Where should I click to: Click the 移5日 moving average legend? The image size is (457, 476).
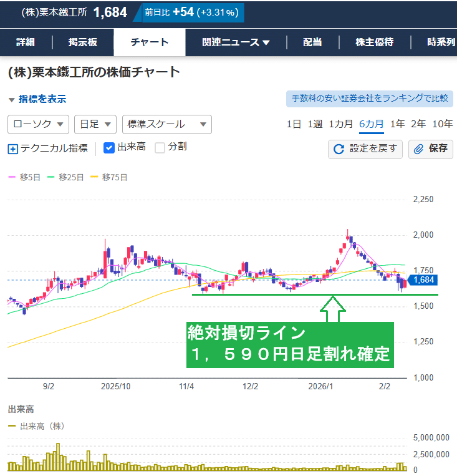pos(24,177)
